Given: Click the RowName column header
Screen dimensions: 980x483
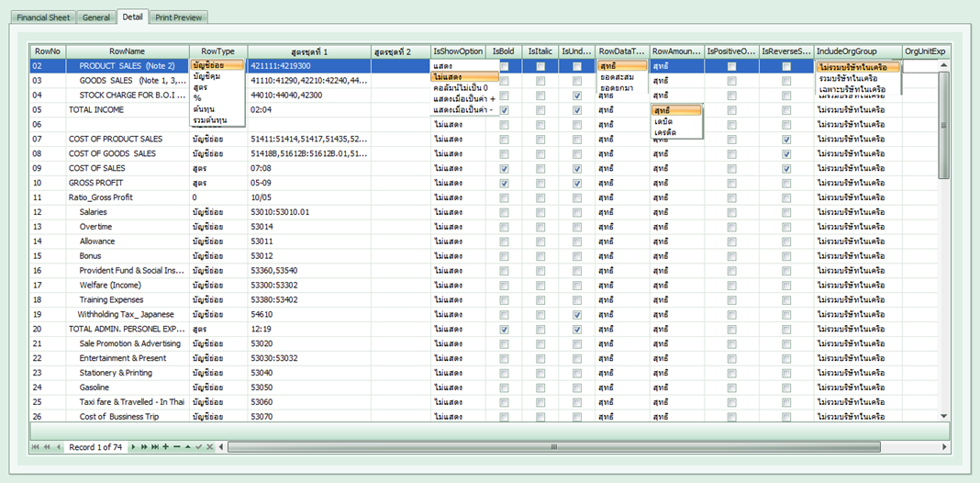Looking at the screenshot, I should pyautogui.click(x=127, y=51).
